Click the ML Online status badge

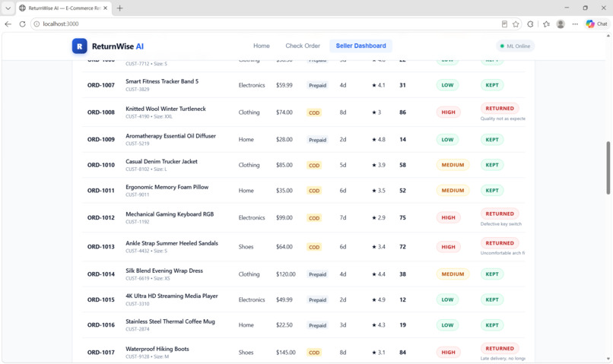pos(515,46)
